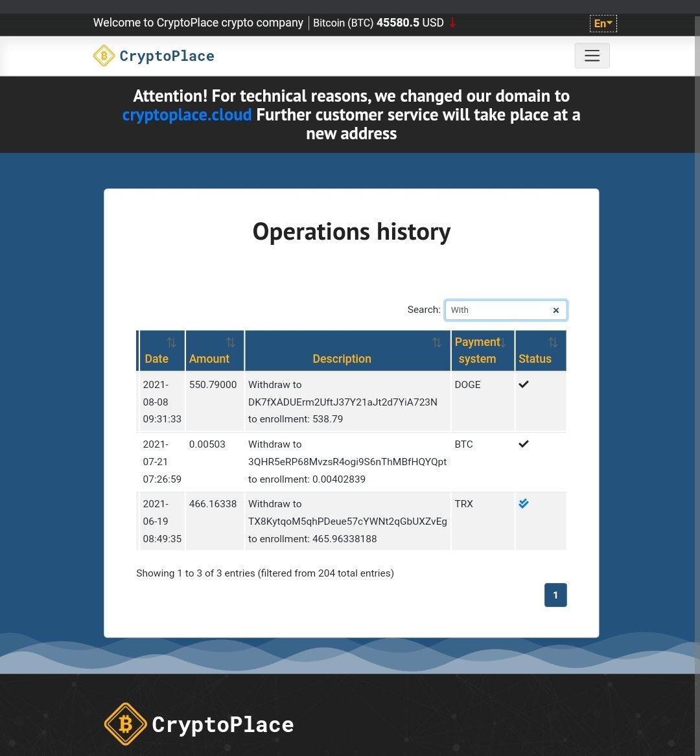This screenshot has width=700, height=756.
Task: Select the amount 466.16338
Action: [x=213, y=504]
